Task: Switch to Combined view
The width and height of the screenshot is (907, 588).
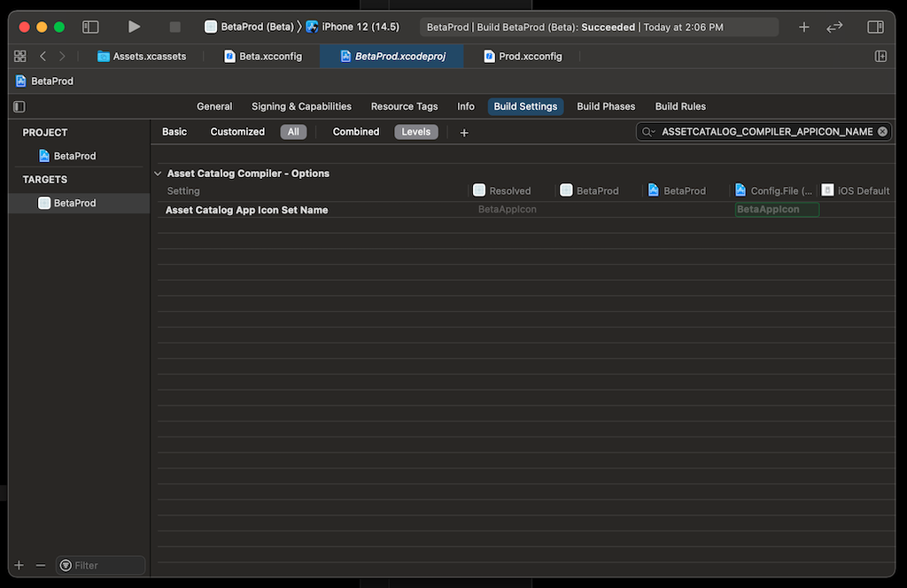Action: tap(356, 132)
